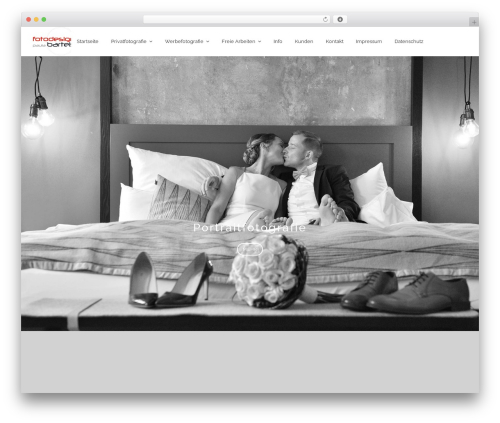Open a new tab with plus icon
The height and width of the screenshot is (423, 500).
tap(474, 22)
